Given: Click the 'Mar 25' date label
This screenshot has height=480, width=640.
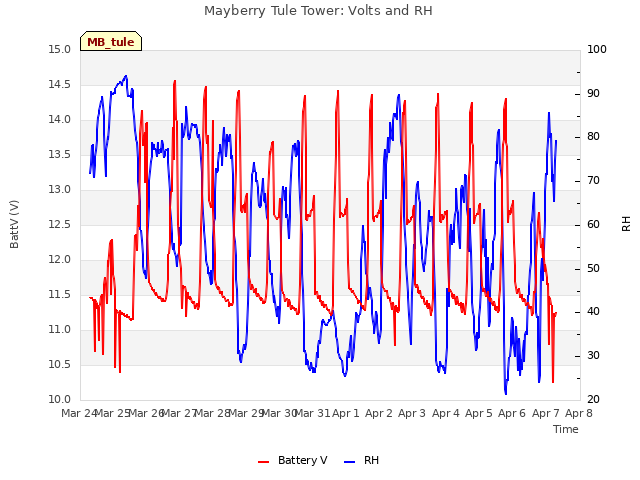Looking at the screenshot, I should click(x=113, y=413).
